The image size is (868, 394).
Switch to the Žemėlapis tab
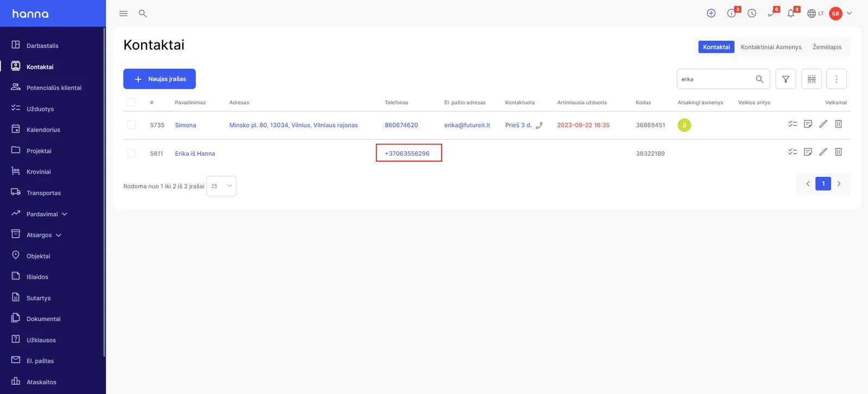[827, 47]
